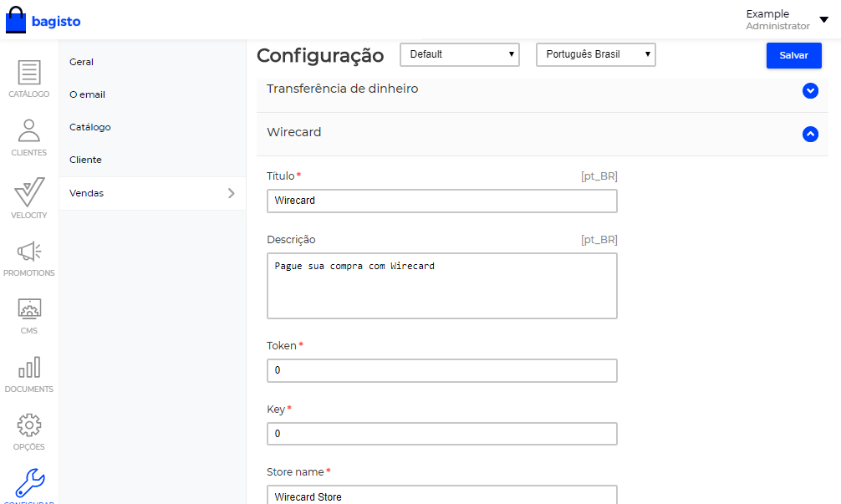Select Vendas in configuration menu
This screenshot has height=504, width=841.
click(x=152, y=193)
